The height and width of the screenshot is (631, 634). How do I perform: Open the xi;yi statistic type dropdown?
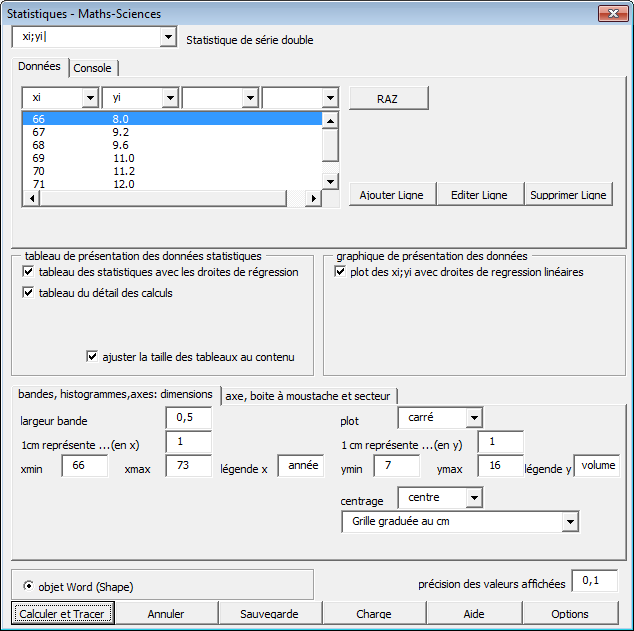coord(168,37)
